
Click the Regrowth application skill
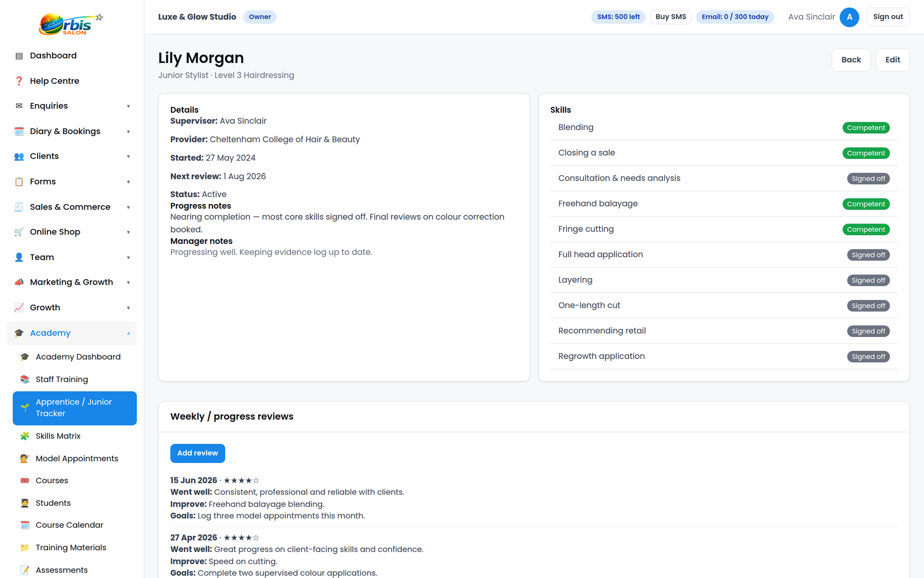point(724,357)
